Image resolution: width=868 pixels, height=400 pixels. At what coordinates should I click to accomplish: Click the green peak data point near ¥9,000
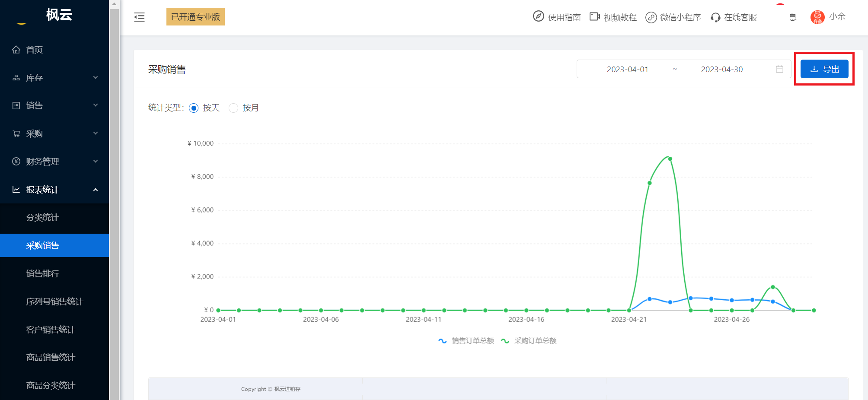click(670, 159)
